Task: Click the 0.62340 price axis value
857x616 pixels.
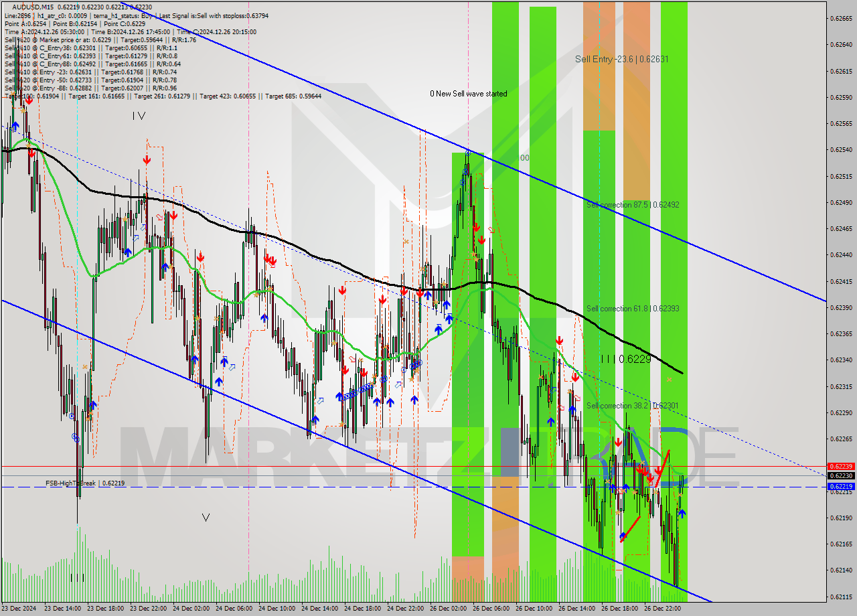Action: point(840,360)
